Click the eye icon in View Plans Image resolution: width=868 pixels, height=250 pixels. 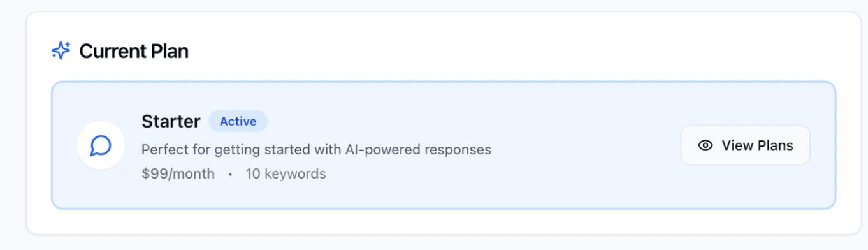point(705,145)
